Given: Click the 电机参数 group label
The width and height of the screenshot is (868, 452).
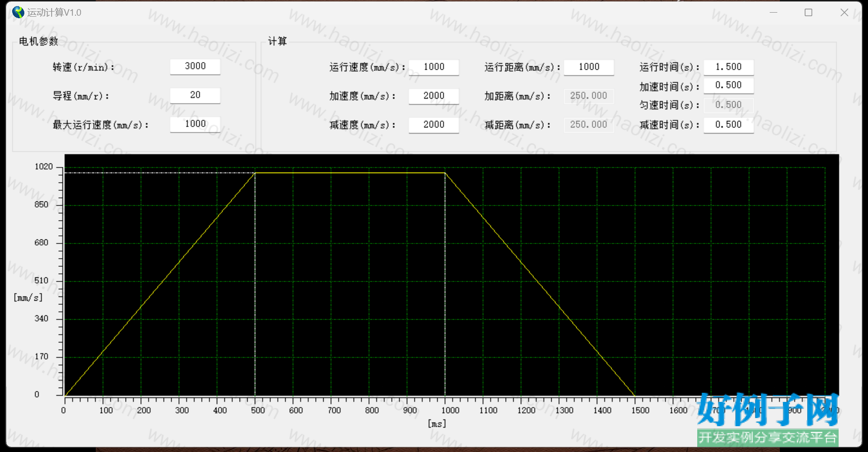Looking at the screenshot, I should pyautogui.click(x=39, y=42).
